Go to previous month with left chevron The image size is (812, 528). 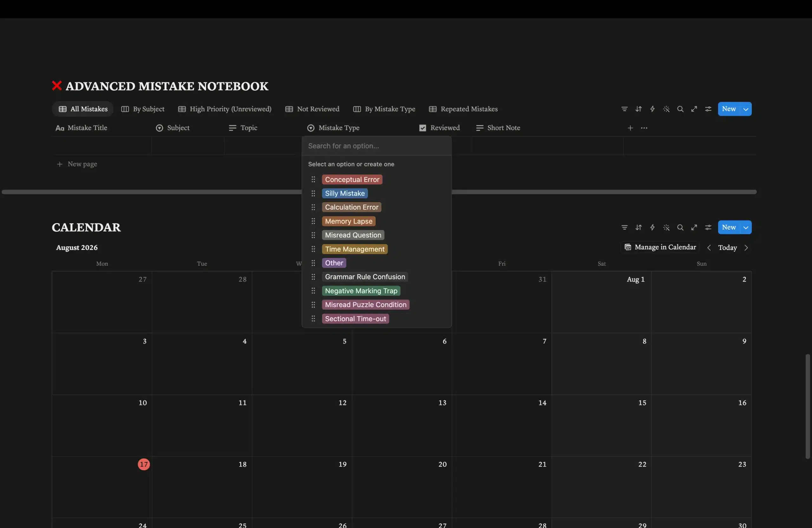coord(709,248)
